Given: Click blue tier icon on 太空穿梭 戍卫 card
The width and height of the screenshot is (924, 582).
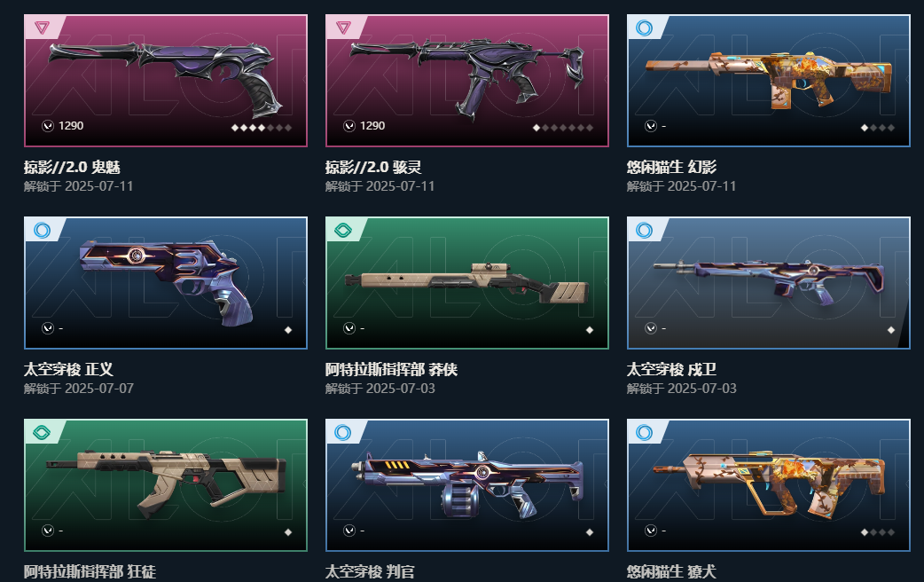Looking at the screenshot, I should click(x=645, y=230).
